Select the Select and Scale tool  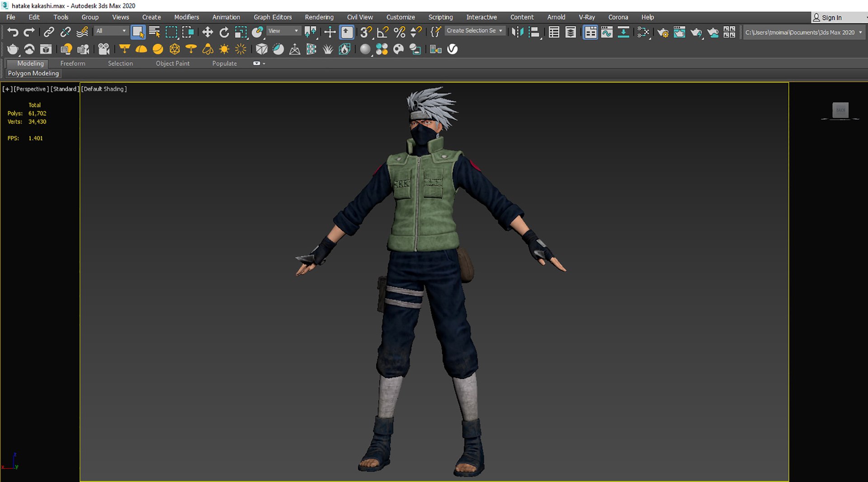click(x=241, y=32)
